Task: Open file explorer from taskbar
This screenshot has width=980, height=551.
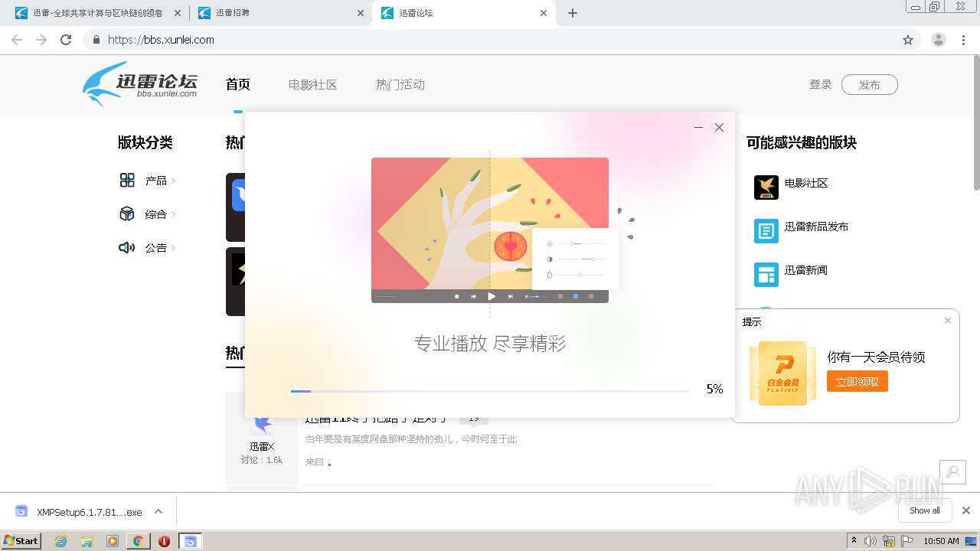Action: pos(87,541)
